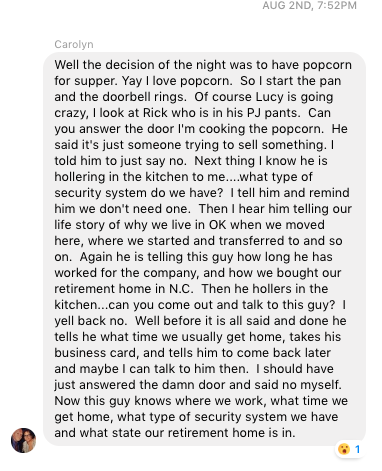
Task: Click the message line starting "Well the decision"
Action: [203, 65]
